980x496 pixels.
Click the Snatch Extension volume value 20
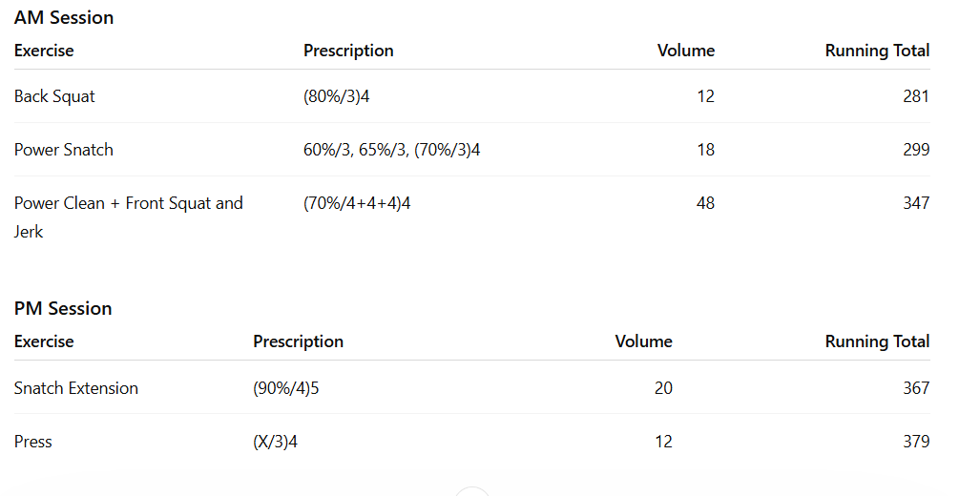[663, 388]
